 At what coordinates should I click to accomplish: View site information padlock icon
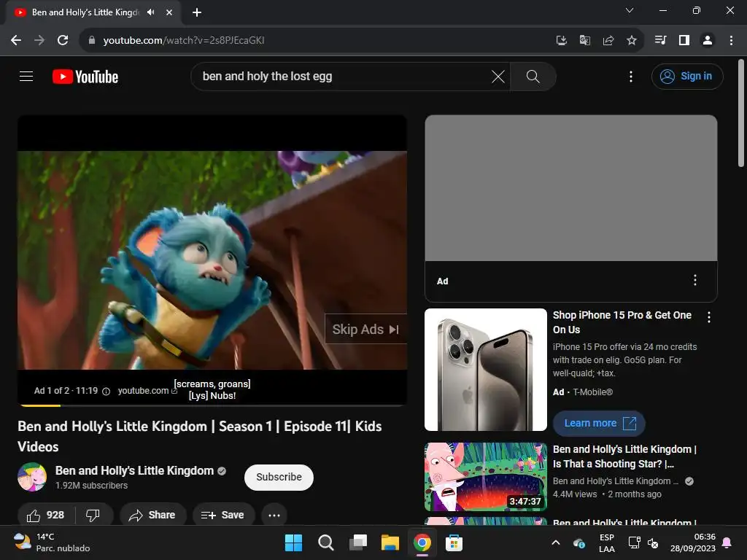[x=92, y=41]
